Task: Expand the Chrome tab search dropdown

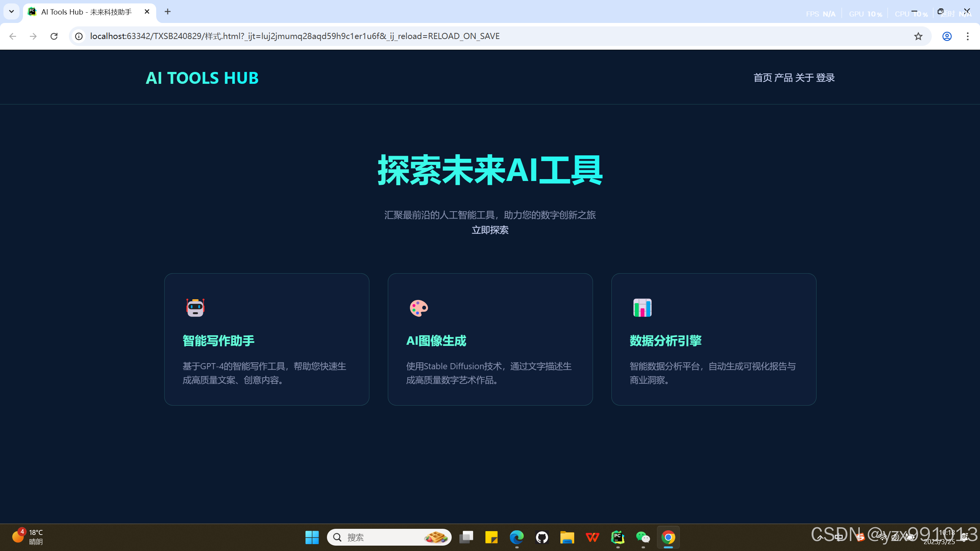Action: coord(11,11)
